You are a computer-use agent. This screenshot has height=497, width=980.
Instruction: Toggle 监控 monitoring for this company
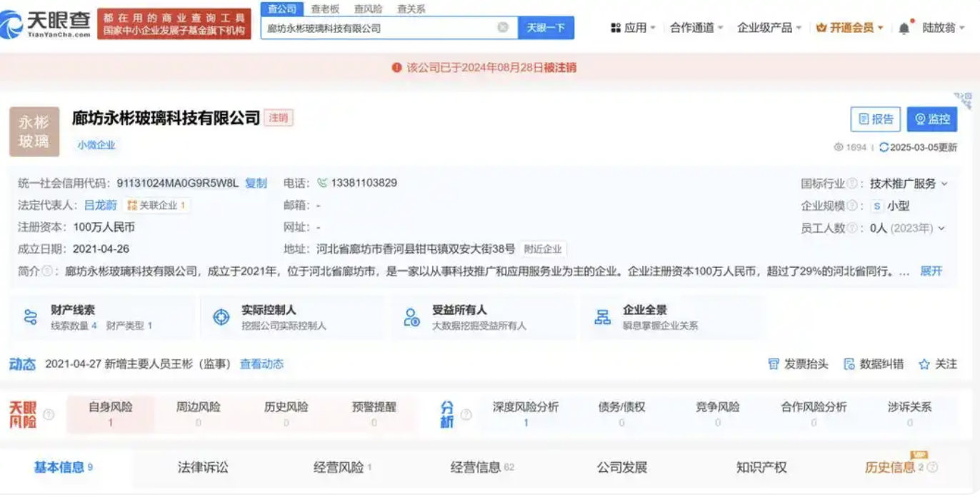point(931,119)
